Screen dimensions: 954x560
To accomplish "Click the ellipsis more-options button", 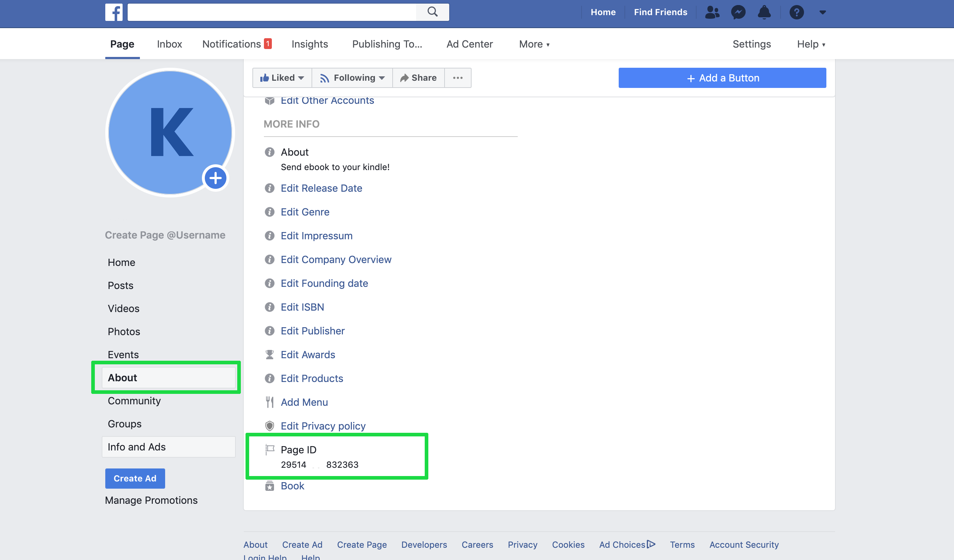I will (x=458, y=77).
